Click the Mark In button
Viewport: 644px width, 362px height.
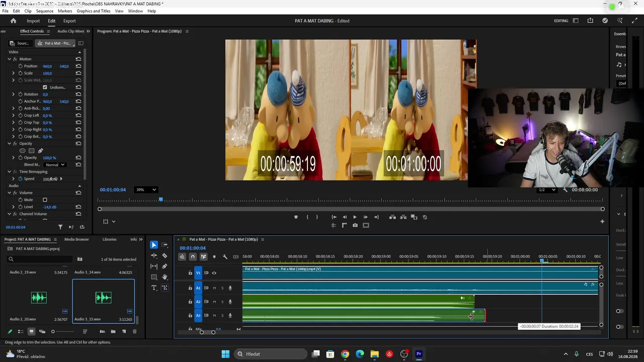pos(307,217)
